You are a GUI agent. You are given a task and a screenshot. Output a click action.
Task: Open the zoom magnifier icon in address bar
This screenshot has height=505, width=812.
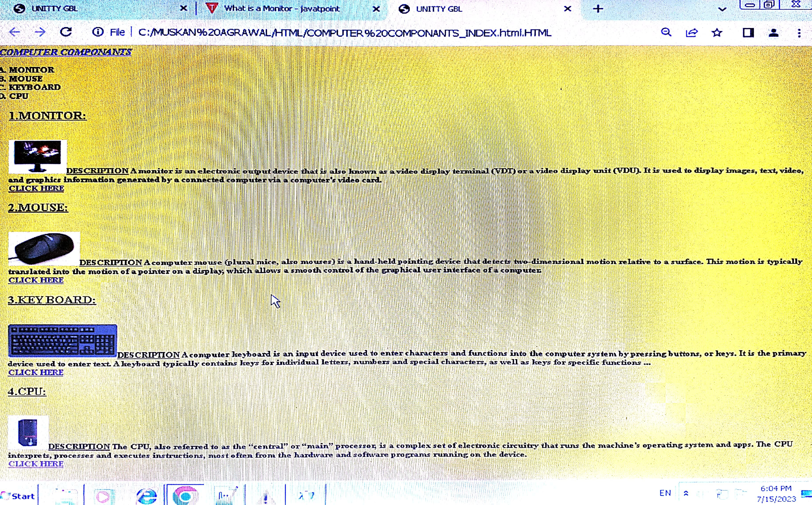666,32
